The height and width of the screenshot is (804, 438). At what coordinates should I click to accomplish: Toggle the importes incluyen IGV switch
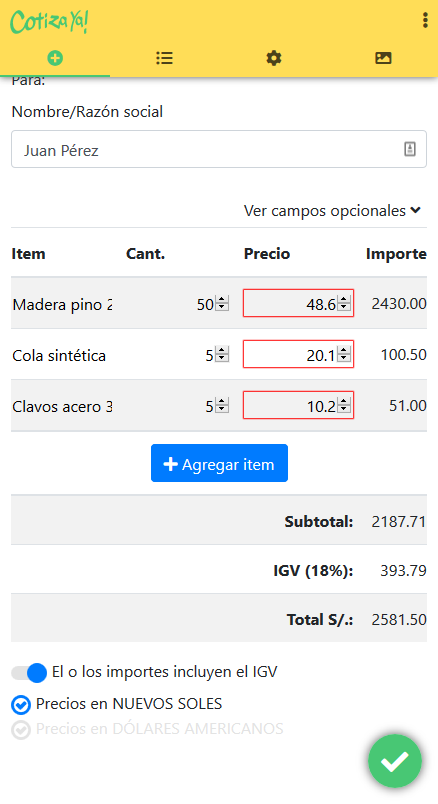coord(29,673)
